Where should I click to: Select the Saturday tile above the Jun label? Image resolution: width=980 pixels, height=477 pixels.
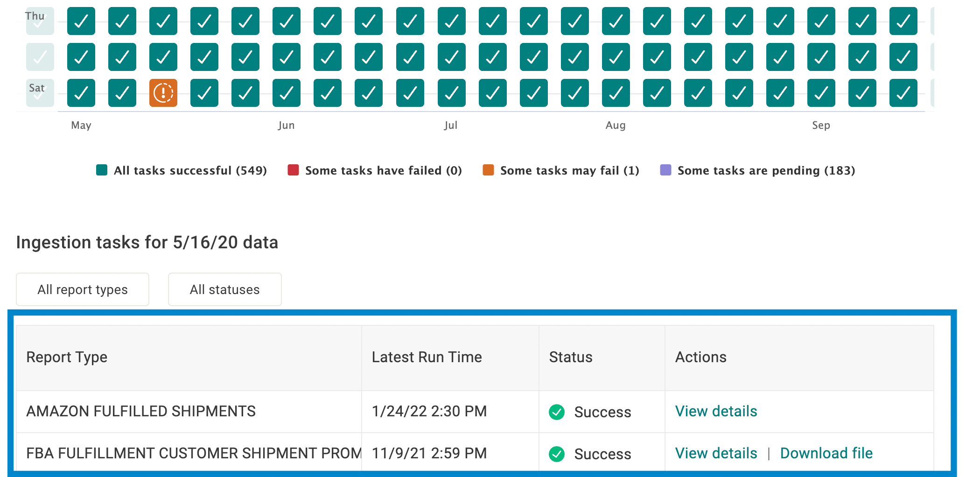(287, 93)
